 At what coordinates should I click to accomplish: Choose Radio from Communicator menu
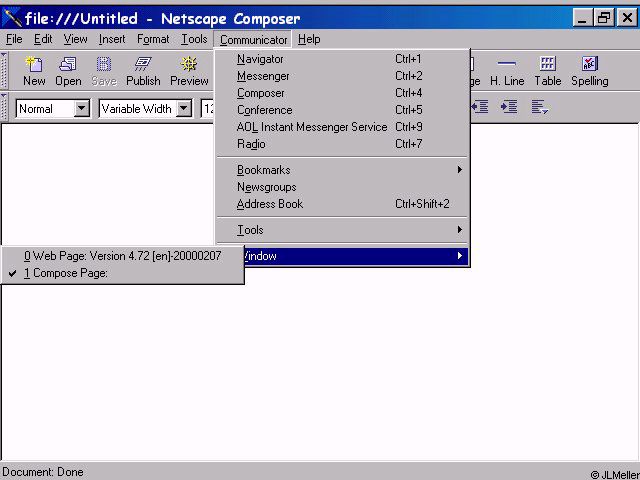(x=342, y=144)
